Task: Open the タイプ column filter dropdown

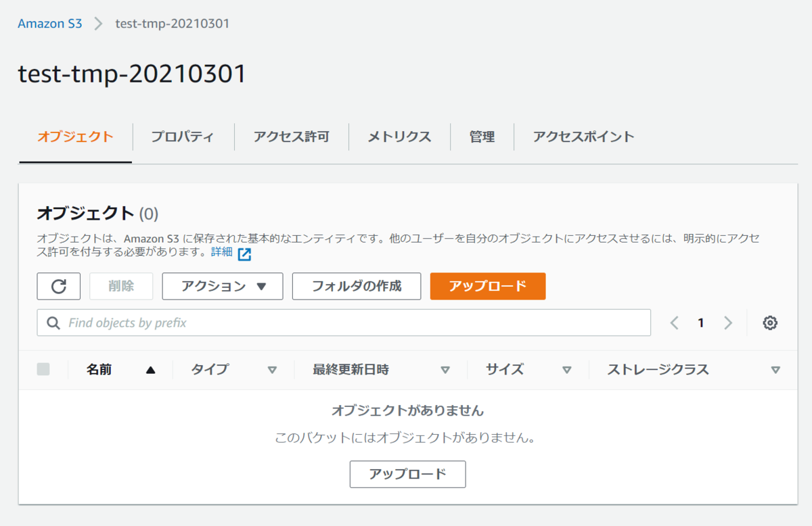Action: [273, 370]
